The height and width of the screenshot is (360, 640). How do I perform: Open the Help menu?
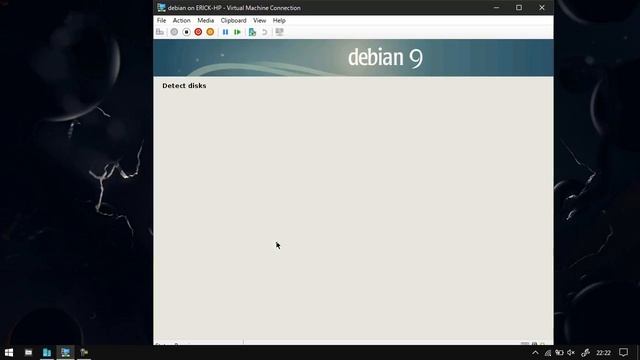click(279, 20)
